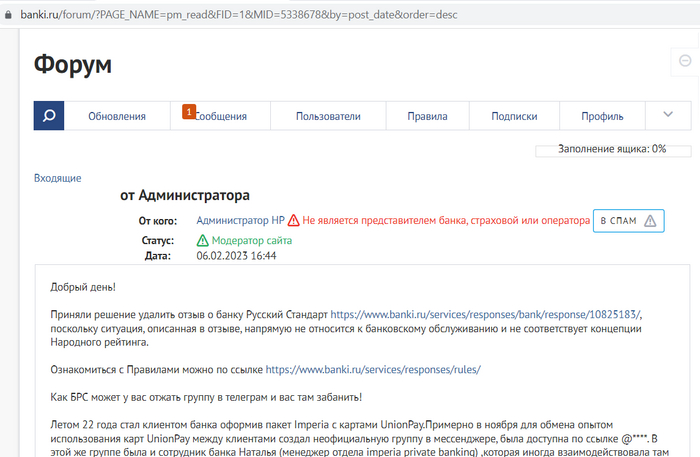This screenshot has height=457, width=700.
Task: Open the Профиль tab
Action: tap(602, 116)
